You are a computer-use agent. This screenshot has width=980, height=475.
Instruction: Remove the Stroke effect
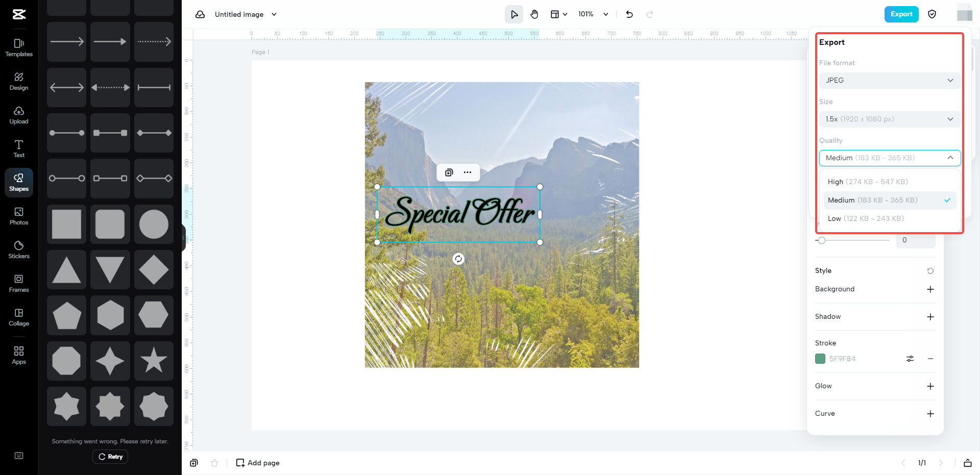pyautogui.click(x=930, y=359)
